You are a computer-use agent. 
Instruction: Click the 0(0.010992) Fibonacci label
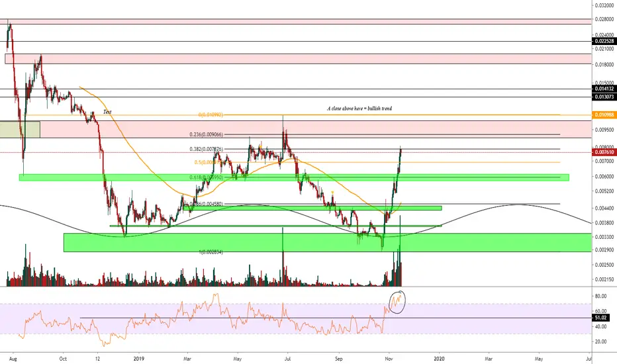[x=211, y=115]
